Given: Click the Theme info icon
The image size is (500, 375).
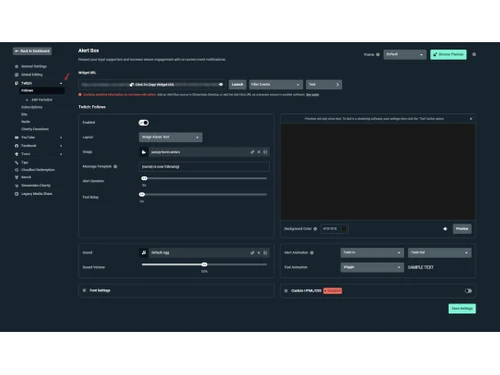Looking at the screenshot, I should 378,54.
